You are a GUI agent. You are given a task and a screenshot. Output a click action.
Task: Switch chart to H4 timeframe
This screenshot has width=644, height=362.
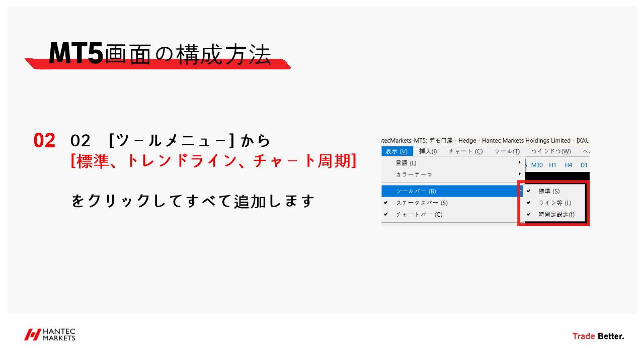point(568,165)
